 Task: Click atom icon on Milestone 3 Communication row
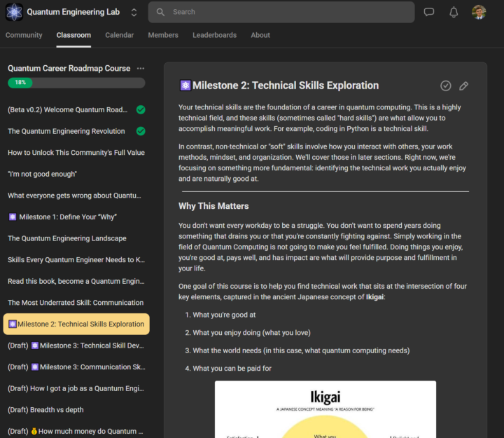tap(35, 367)
